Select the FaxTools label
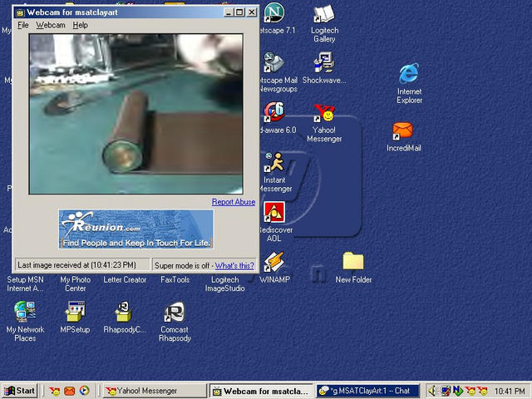This screenshot has height=399, width=532. pyautogui.click(x=175, y=280)
